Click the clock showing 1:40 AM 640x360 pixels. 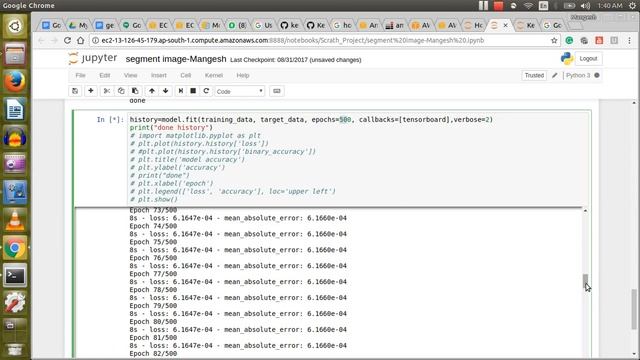coord(610,6)
